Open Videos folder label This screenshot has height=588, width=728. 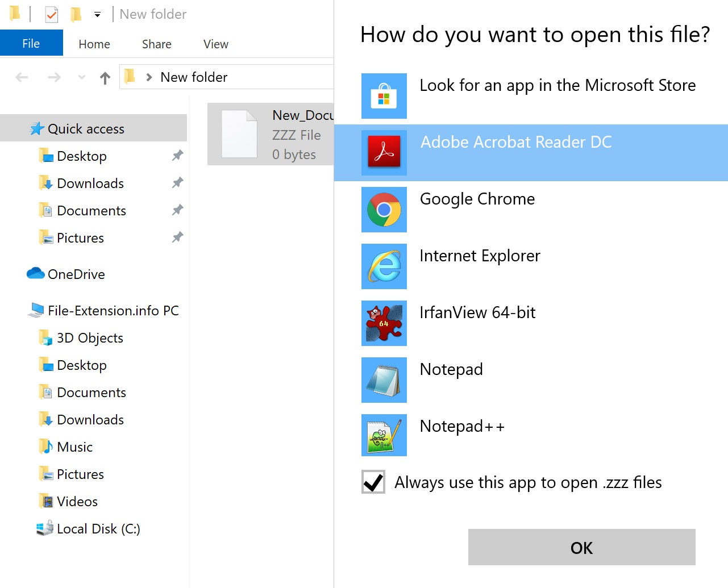[77, 502]
